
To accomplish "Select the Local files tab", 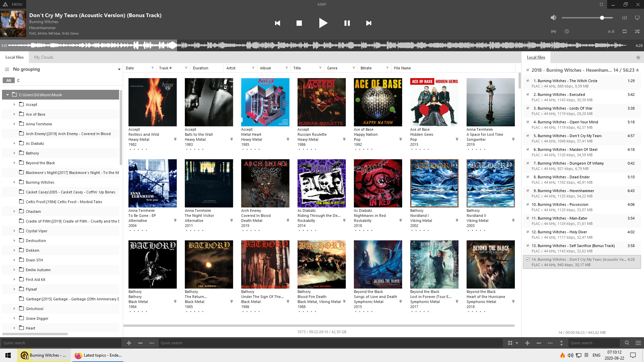I will tap(15, 57).
